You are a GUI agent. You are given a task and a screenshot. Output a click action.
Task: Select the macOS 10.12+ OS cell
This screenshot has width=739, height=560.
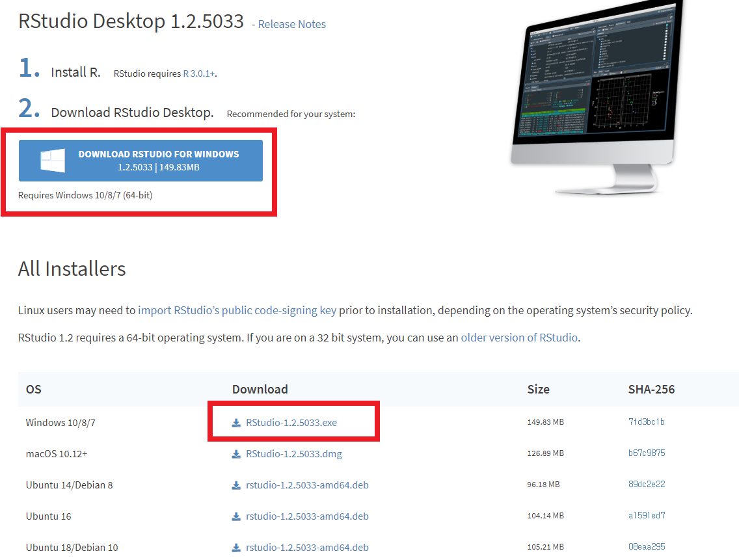point(57,453)
